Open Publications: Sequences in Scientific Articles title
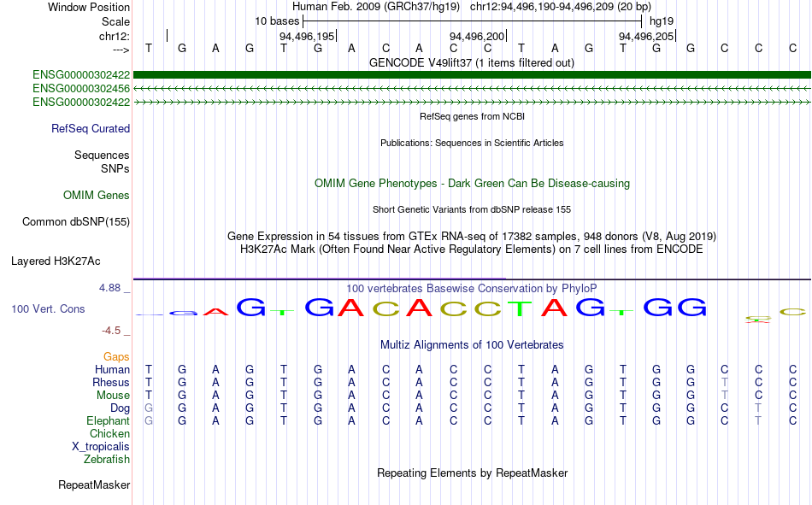This screenshot has height=505, width=812. click(x=472, y=143)
